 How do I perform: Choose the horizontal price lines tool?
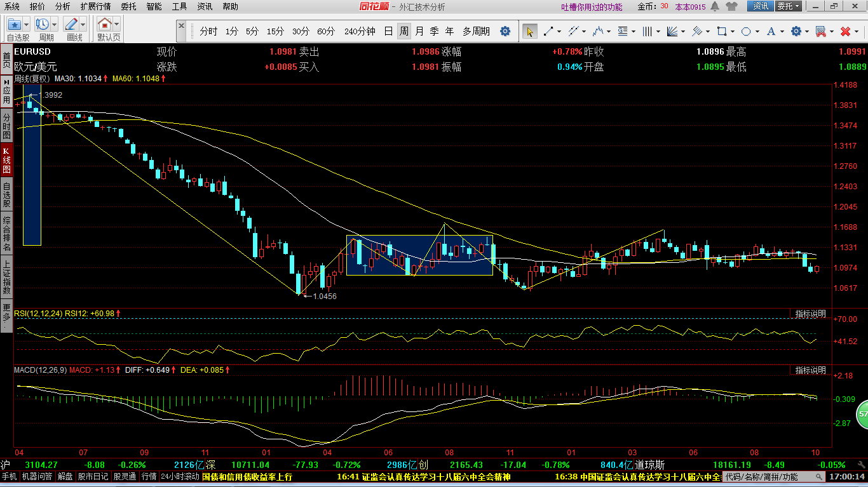[x=623, y=31]
